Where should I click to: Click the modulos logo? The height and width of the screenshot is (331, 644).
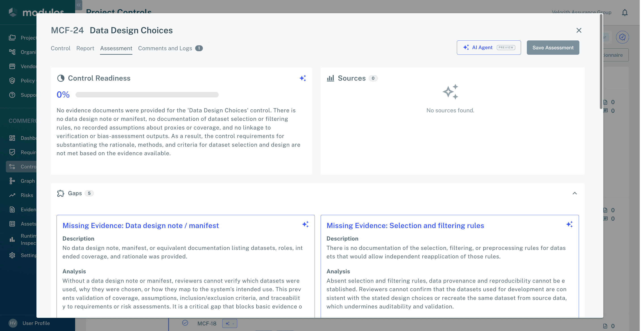(36, 12)
